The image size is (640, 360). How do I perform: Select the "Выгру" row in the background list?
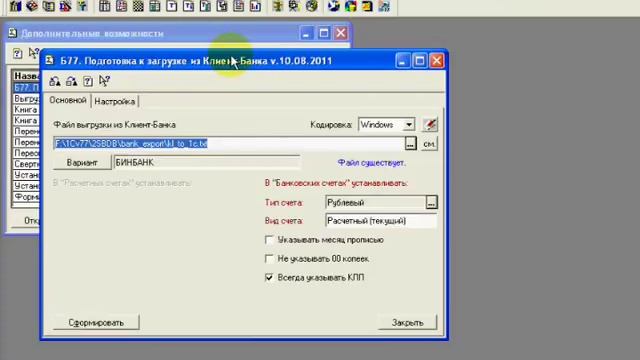click(x=26, y=99)
